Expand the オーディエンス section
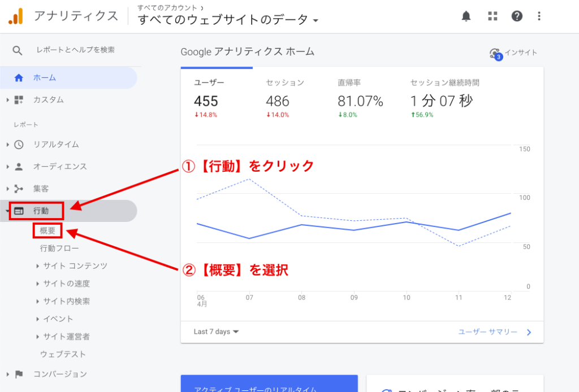This screenshot has height=392, width=579. (x=8, y=167)
